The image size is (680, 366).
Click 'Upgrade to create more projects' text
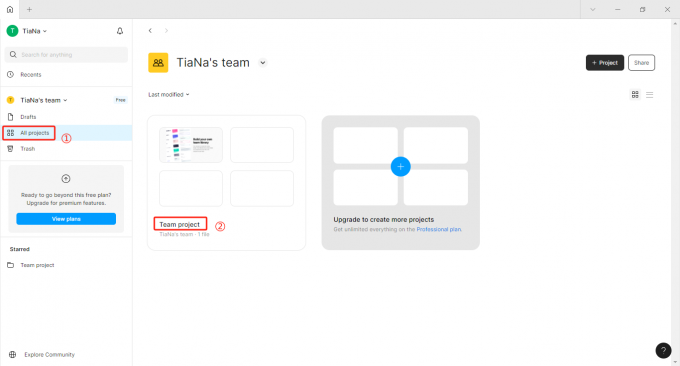pyautogui.click(x=383, y=219)
